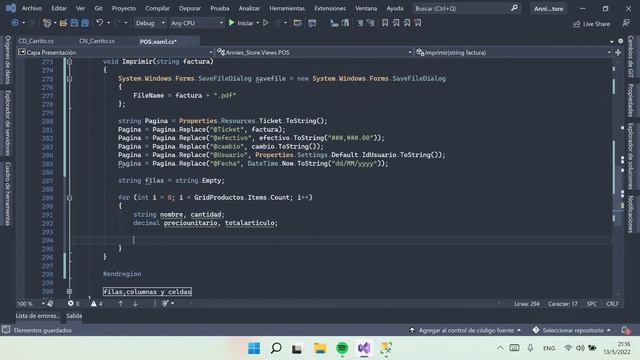Expand the Filas,columnas y celdas region
Image resolution: width=640 pixels, height=360 pixels.
tap(69, 291)
